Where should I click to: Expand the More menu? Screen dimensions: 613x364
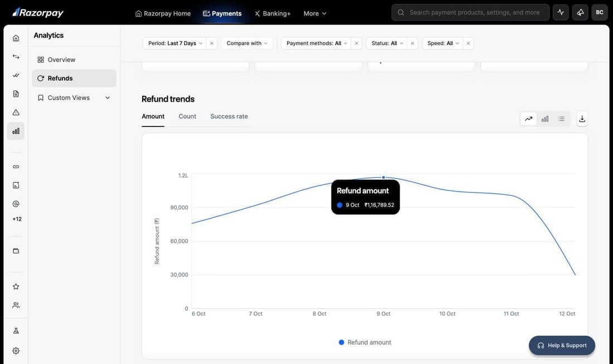pos(315,13)
